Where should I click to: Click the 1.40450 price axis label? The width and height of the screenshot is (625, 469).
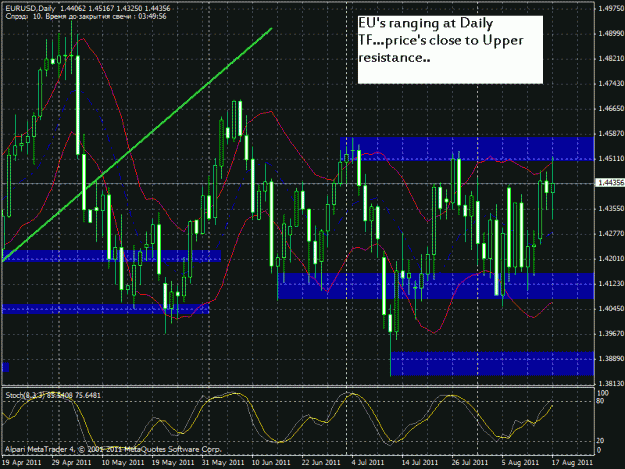click(x=611, y=308)
